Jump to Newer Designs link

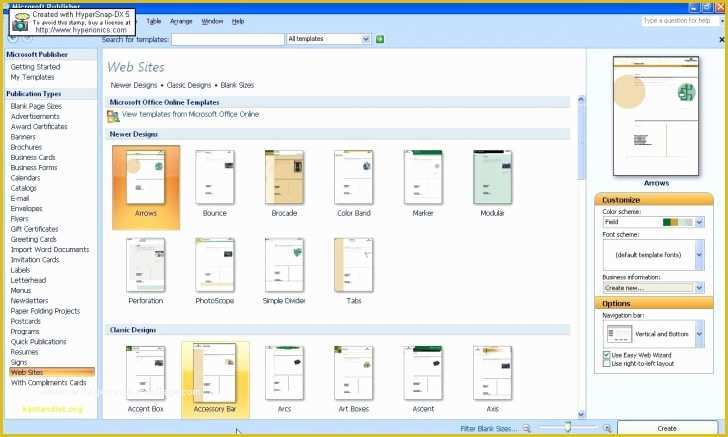[x=134, y=85]
